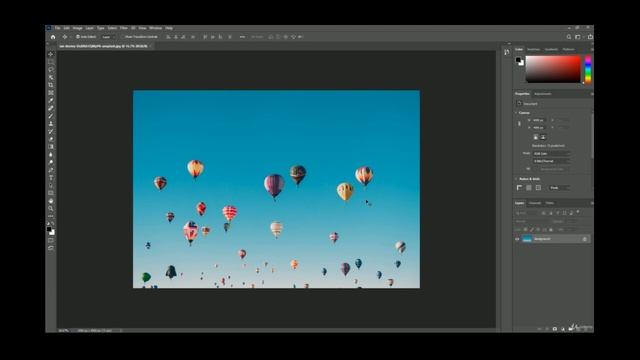Open the Pixels ruler units dropdown

point(559,188)
